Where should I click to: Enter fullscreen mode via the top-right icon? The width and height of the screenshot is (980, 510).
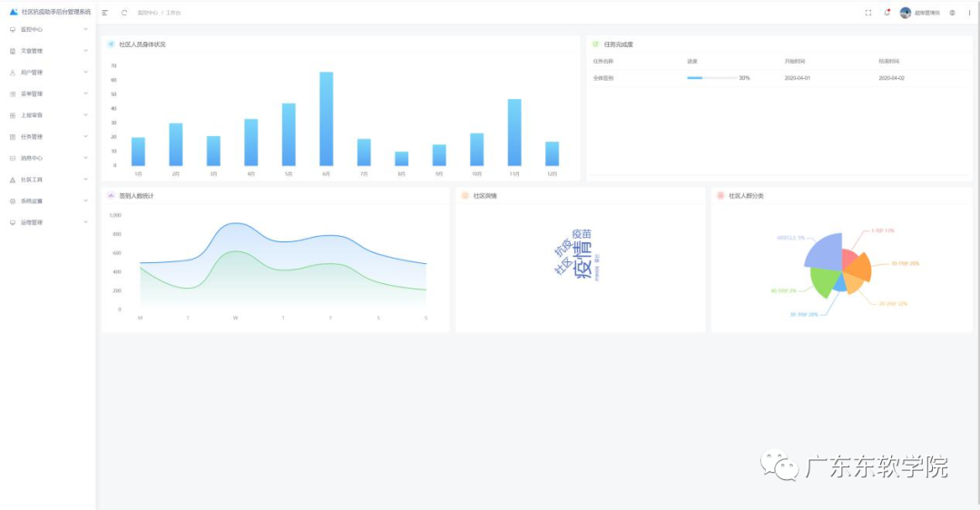[x=868, y=13]
